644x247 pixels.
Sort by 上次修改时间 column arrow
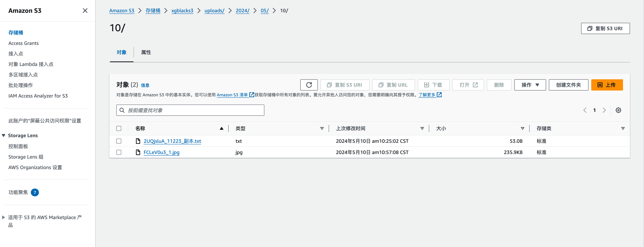422,128
